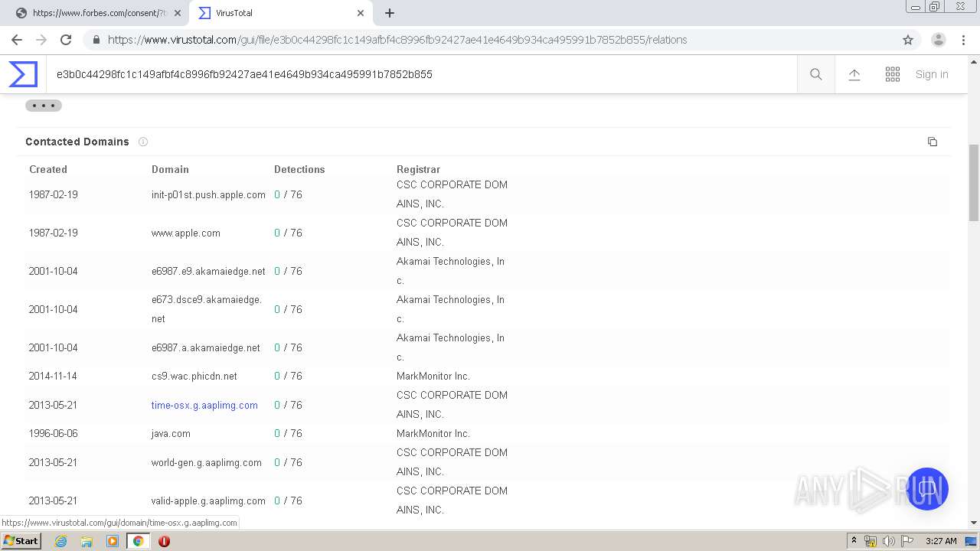Close the Forbes consent tab
This screenshot has width=980, height=551.
coord(178,13)
